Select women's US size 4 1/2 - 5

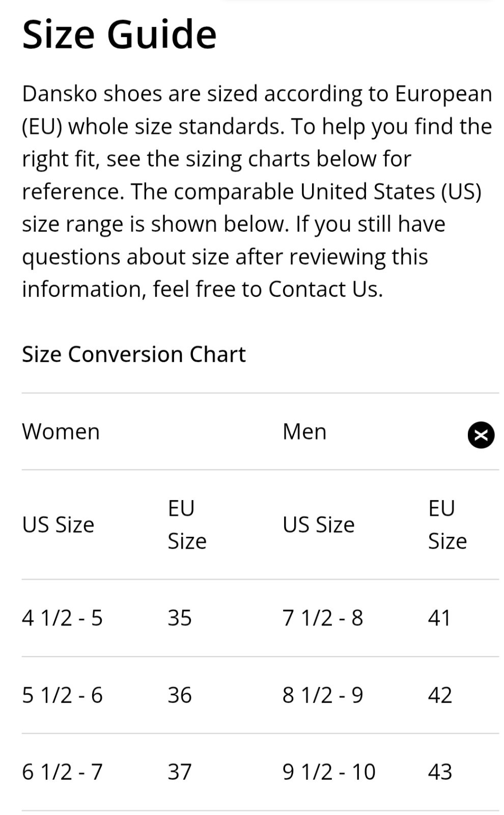[62, 618]
